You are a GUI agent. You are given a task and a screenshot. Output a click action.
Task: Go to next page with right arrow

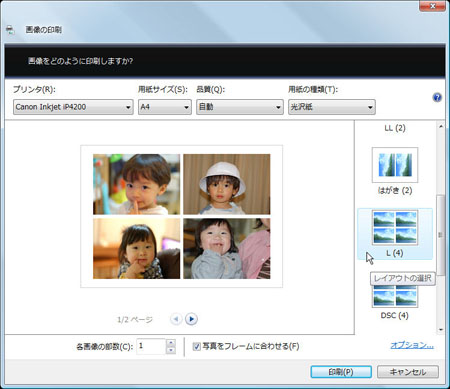pos(191,319)
